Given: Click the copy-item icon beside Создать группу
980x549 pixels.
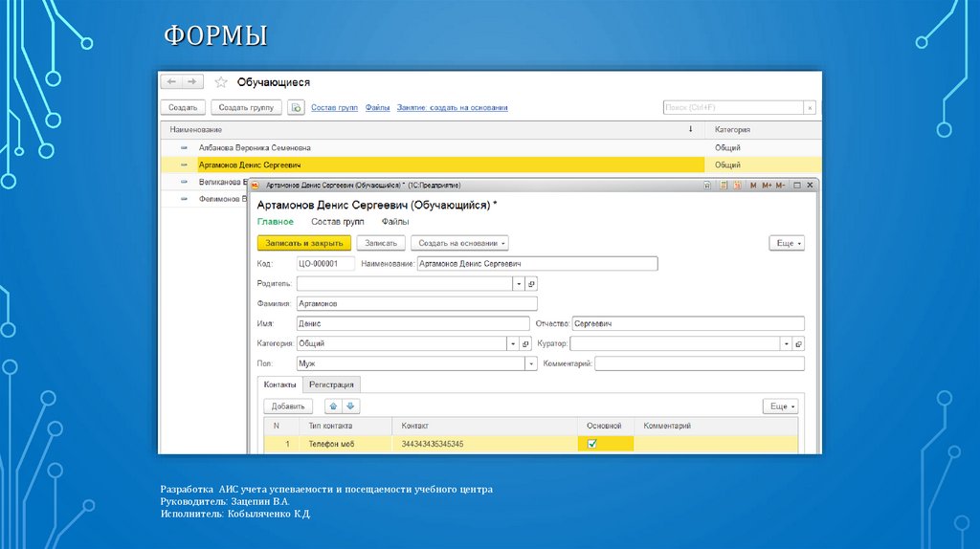Looking at the screenshot, I should (296, 108).
